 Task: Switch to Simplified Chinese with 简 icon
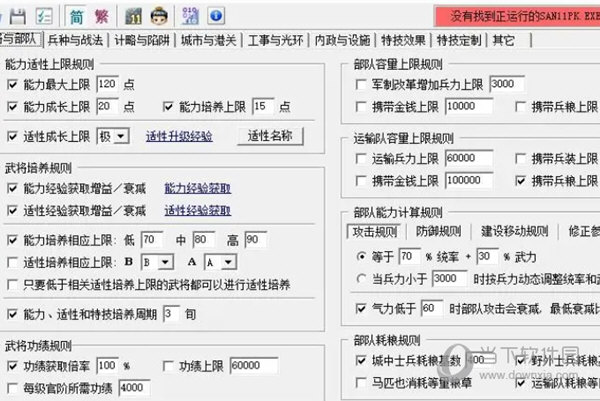point(77,16)
